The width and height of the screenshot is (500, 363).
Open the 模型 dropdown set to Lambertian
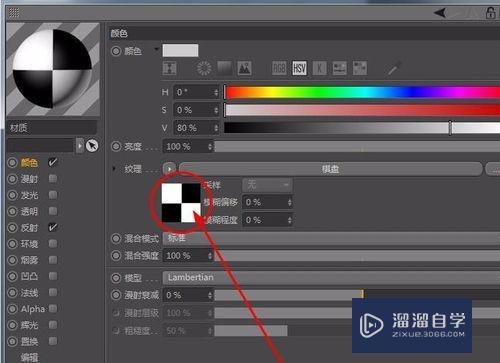tap(331, 278)
